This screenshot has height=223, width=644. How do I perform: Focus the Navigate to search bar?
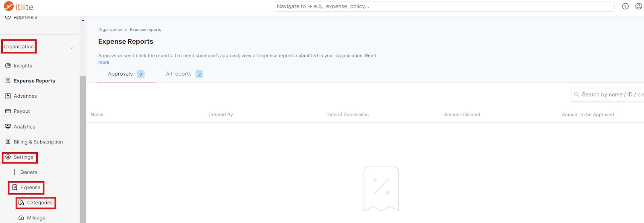tap(443, 6)
